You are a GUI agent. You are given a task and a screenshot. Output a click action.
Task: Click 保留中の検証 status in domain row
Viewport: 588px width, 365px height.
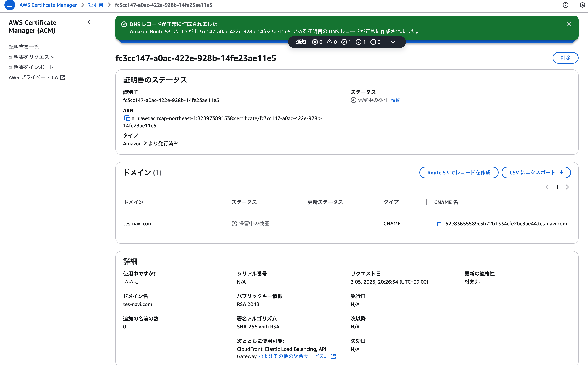(x=250, y=224)
